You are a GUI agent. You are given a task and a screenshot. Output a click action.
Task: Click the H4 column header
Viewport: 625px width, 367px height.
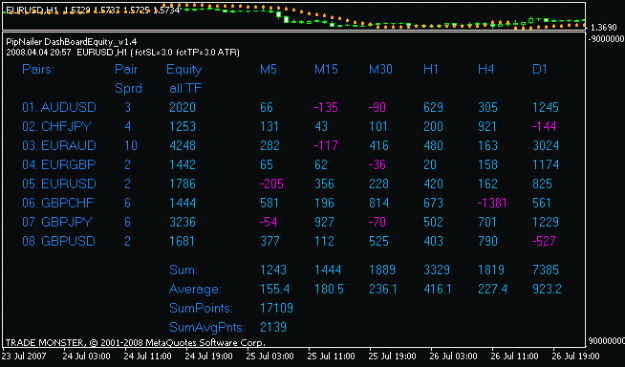point(486,69)
